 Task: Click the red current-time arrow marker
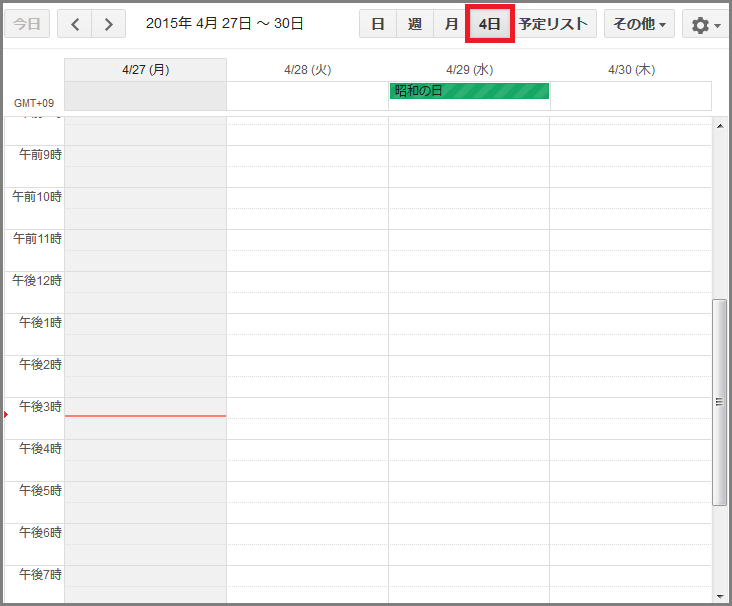6,415
